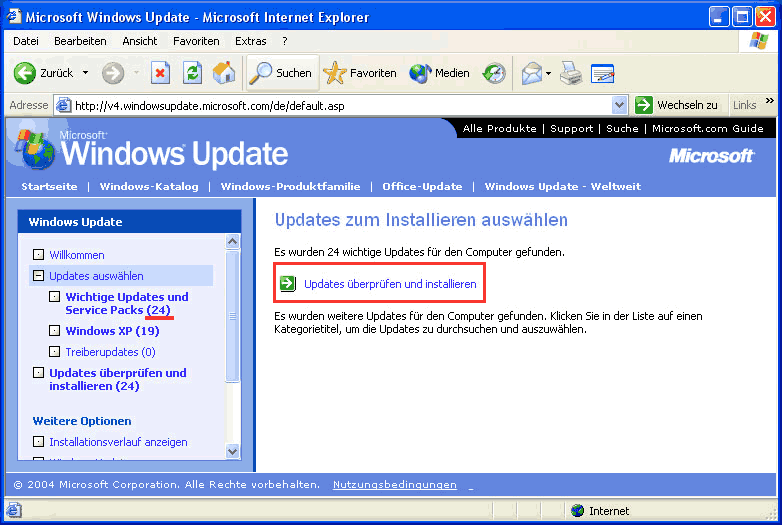
Task: Open the address bar dropdown list
Action: [x=619, y=105]
